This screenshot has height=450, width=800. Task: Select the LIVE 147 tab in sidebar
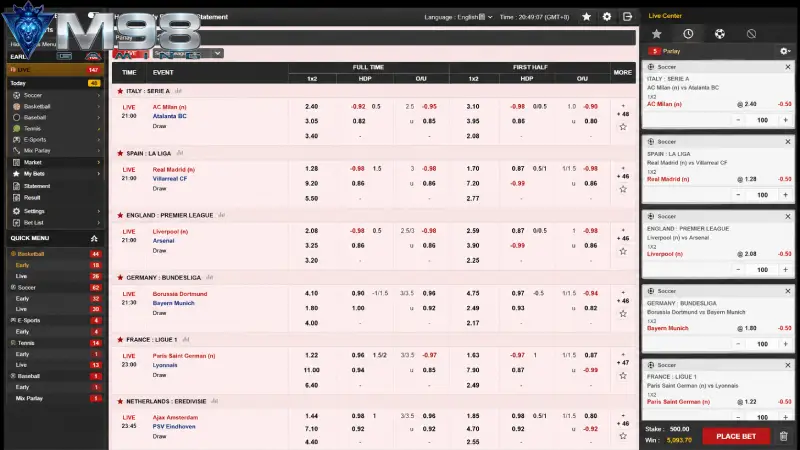coord(55,70)
